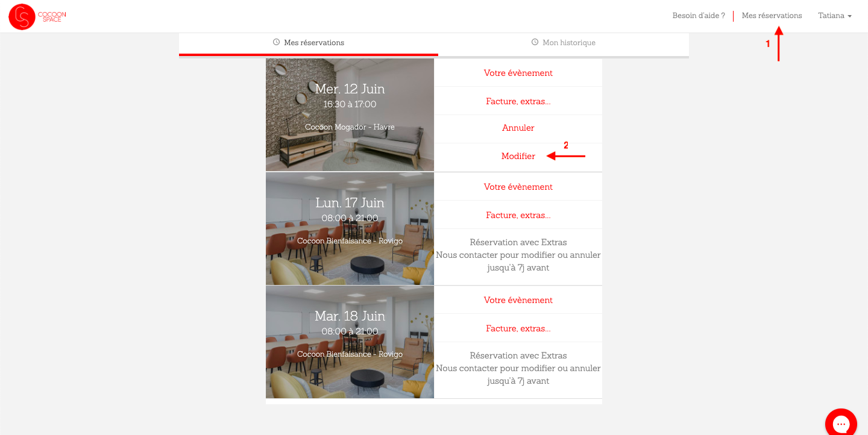
Task: Click the Cocoon Mogador - Havre room photo
Action: [x=350, y=115]
